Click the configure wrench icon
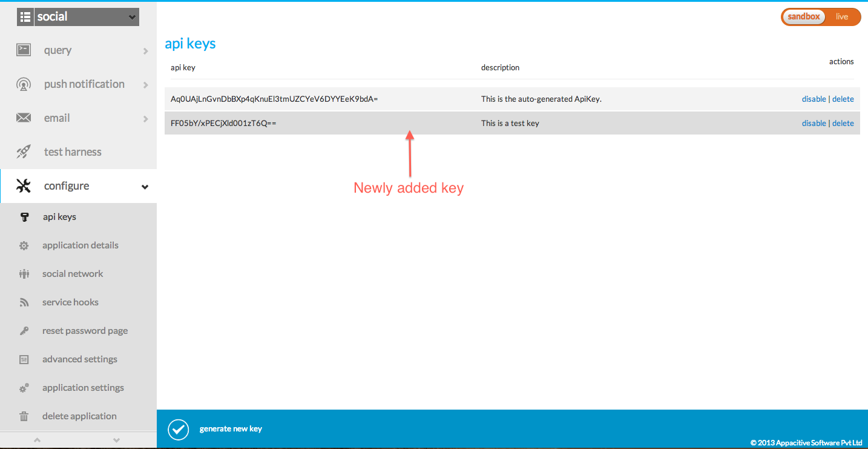This screenshot has height=449, width=868. (x=24, y=186)
